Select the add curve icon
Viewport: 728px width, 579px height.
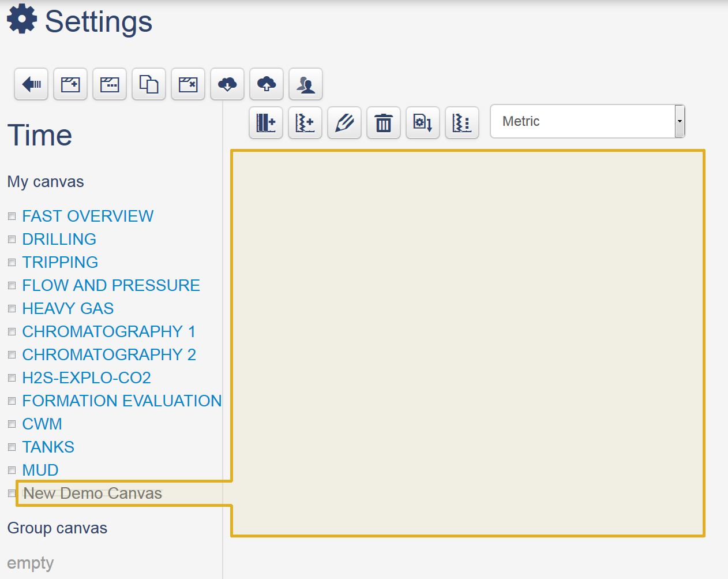click(305, 122)
